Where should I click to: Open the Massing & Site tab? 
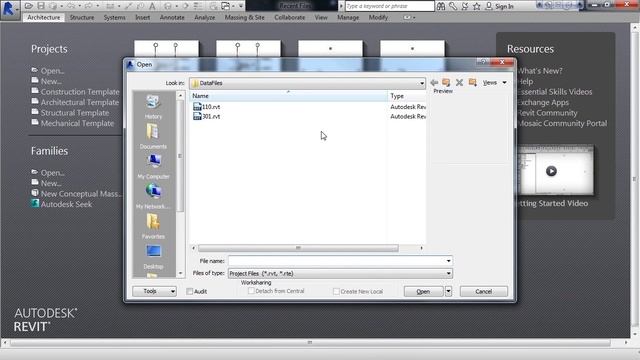[x=244, y=18]
